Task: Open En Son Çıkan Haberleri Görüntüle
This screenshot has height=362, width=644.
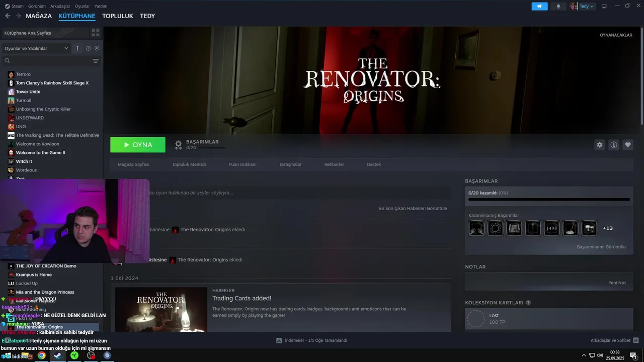Action: (x=413, y=208)
